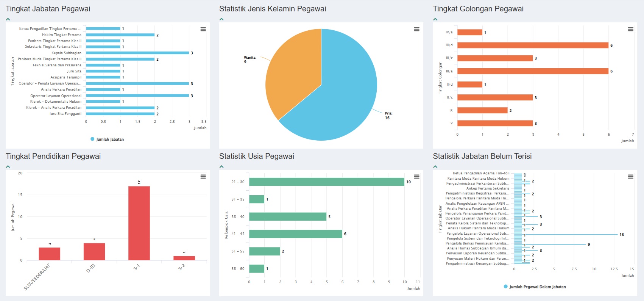
Task: Click the SLTA/SEDERAJAT axis label
Action: [x=37, y=277]
